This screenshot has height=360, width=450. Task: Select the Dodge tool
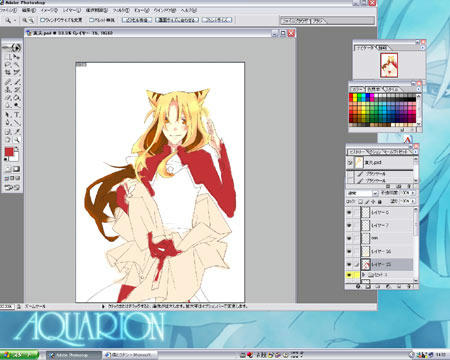(x=17, y=105)
